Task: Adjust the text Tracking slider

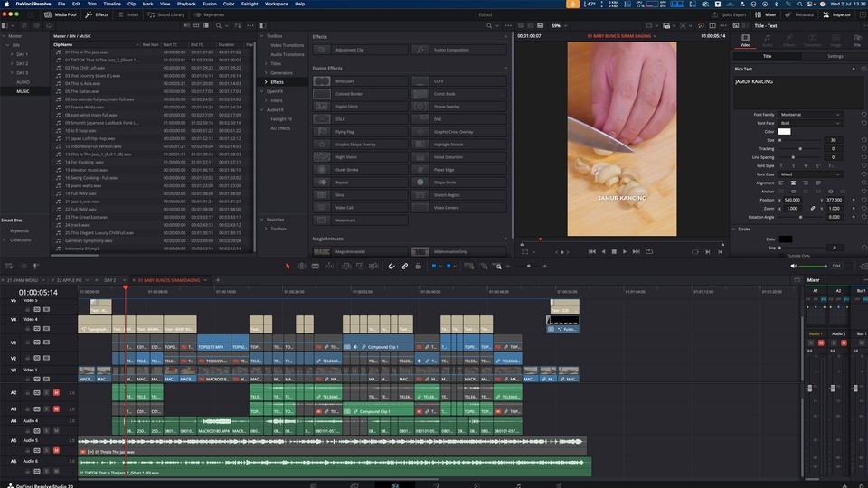Action: point(800,149)
